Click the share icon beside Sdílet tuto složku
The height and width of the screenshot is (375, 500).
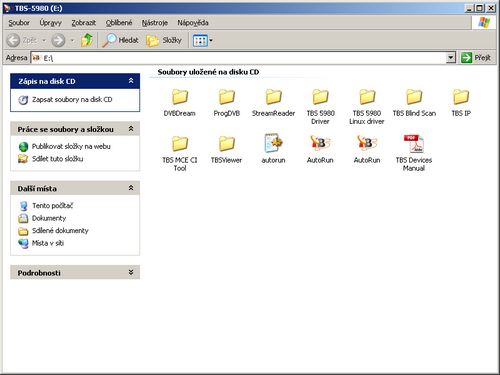click(23, 159)
